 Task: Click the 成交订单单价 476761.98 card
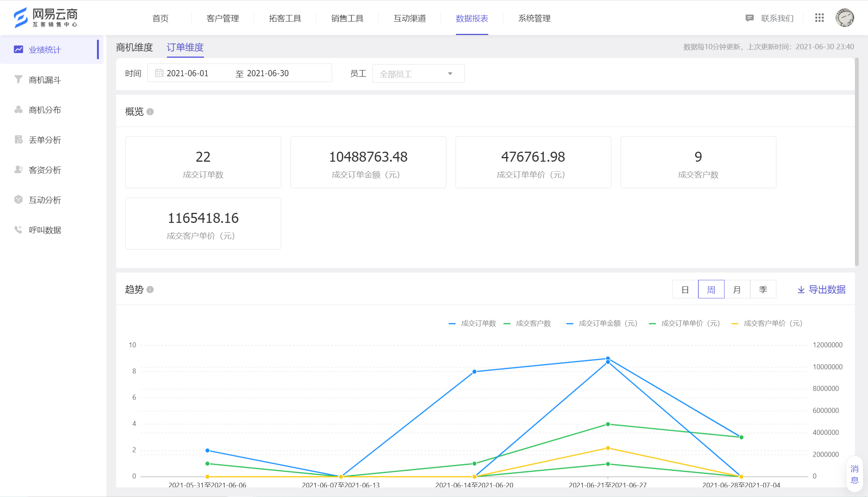(533, 162)
